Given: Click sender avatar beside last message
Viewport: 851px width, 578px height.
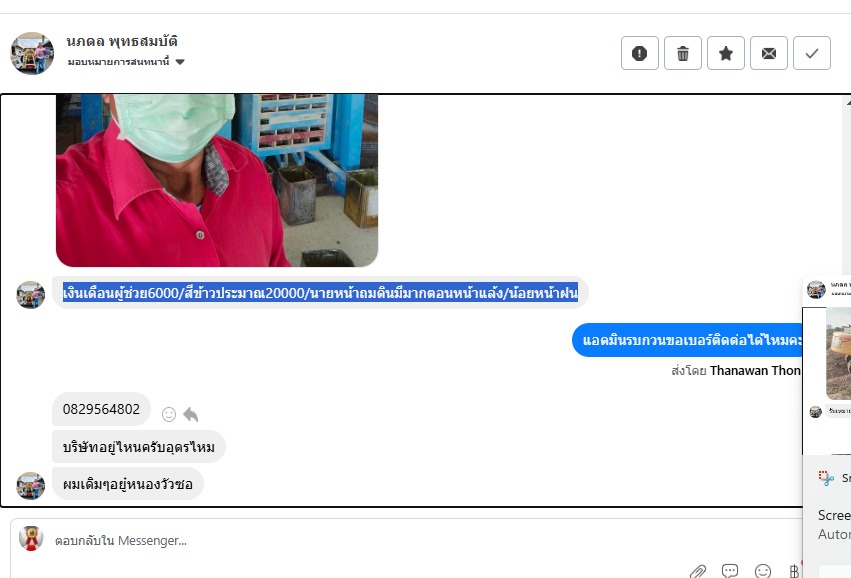Looking at the screenshot, I should pos(31,486).
